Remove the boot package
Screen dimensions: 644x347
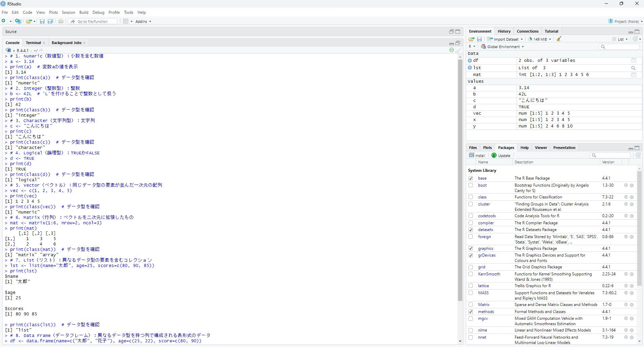pos(632,186)
